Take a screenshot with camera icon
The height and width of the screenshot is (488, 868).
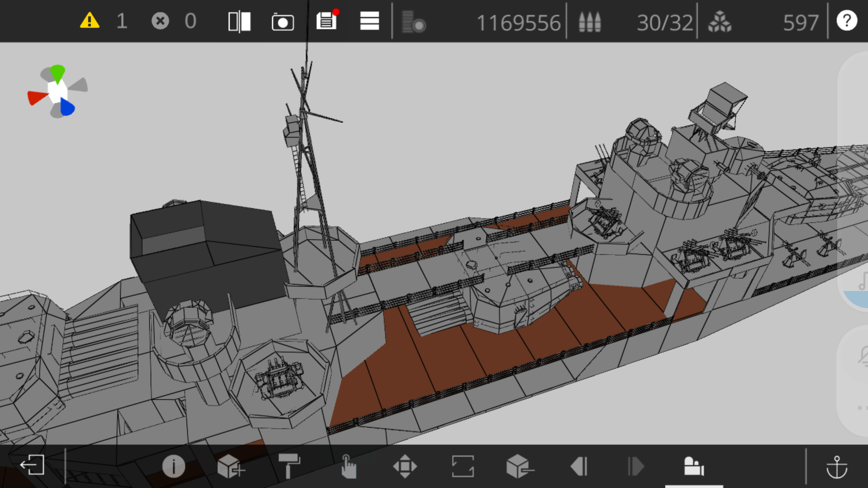[x=283, y=22]
